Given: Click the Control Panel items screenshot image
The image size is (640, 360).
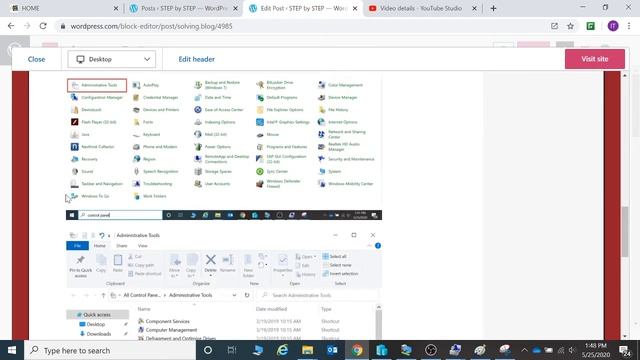Looking at the screenshot, I should (224, 147).
